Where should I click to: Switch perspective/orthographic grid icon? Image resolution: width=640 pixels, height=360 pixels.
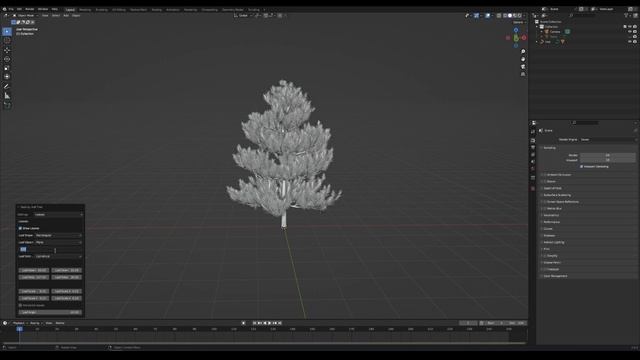(x=523, y=74)
